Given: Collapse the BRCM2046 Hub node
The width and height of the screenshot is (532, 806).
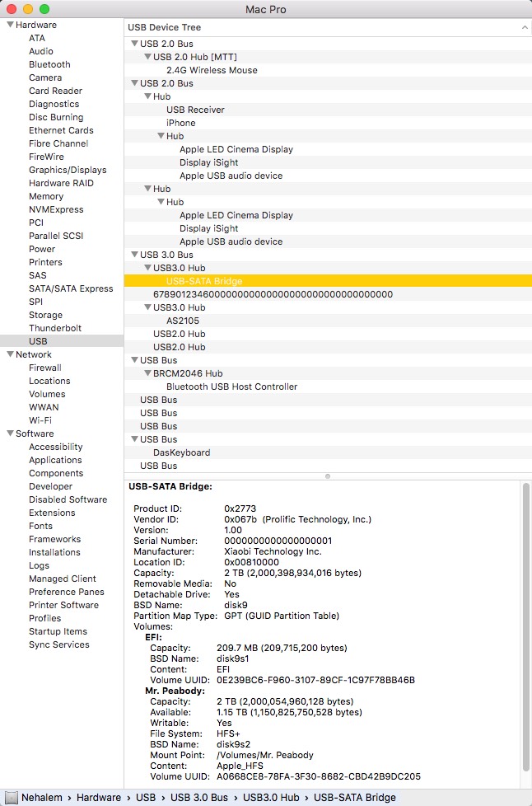Looking at the screenshot, I should 148,373.
